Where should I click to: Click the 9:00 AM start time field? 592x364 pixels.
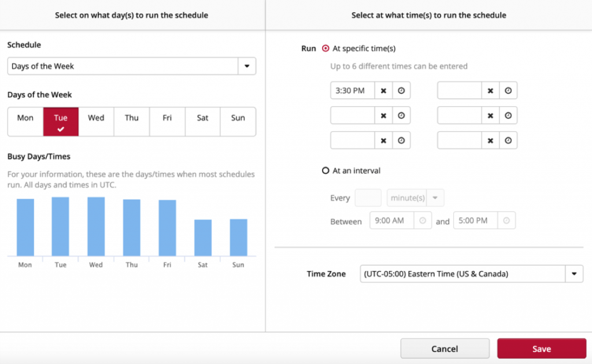tap(392, 221)
